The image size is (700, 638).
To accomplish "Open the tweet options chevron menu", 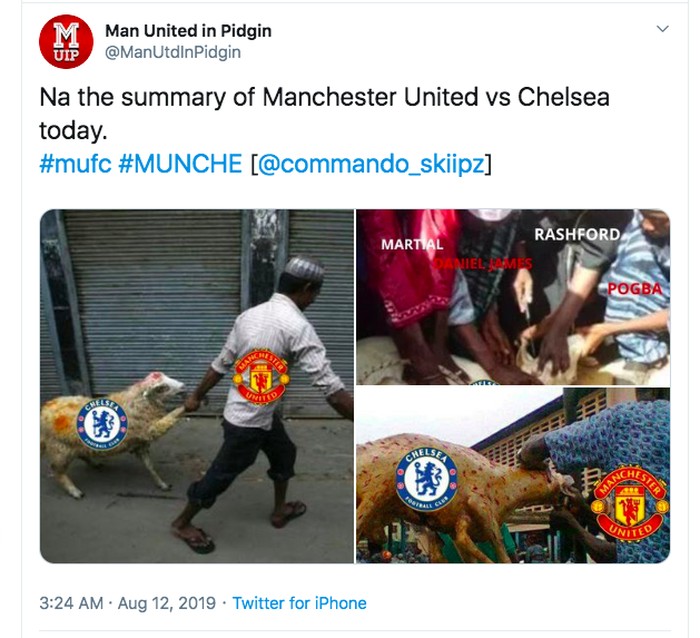I will [x=662, y=29].
